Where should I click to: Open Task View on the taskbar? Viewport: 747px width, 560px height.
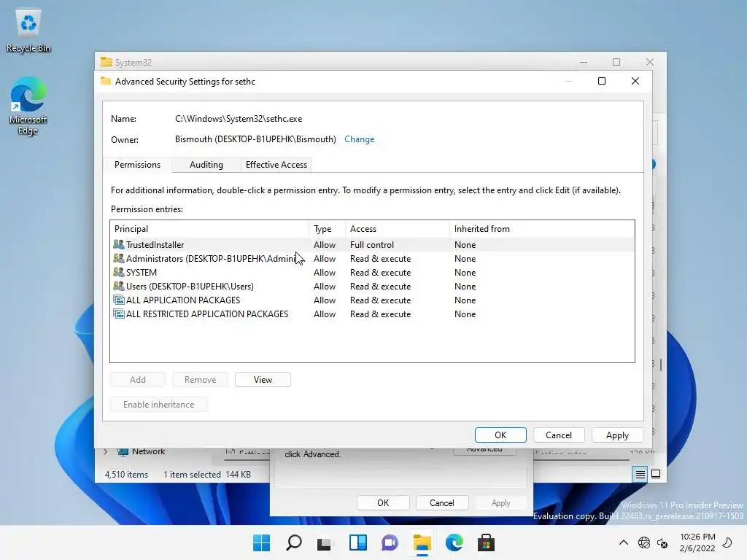[x=325, y=542]
